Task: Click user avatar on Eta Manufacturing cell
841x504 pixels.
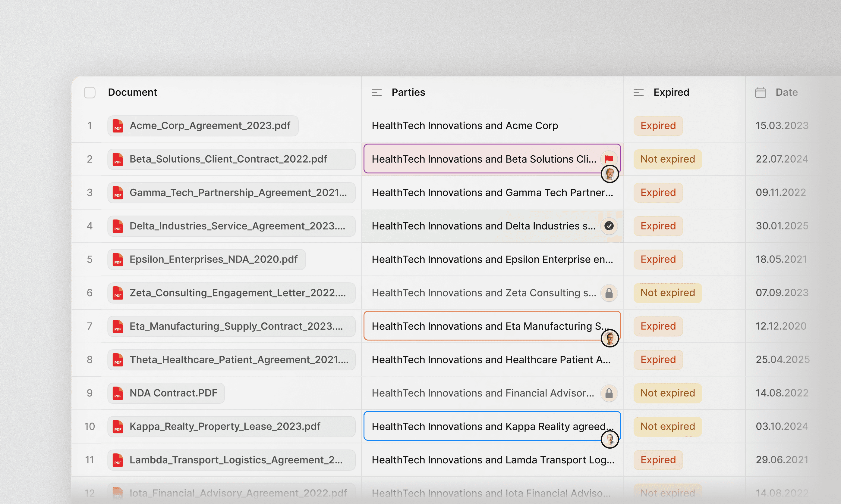Action: (609, 338)
